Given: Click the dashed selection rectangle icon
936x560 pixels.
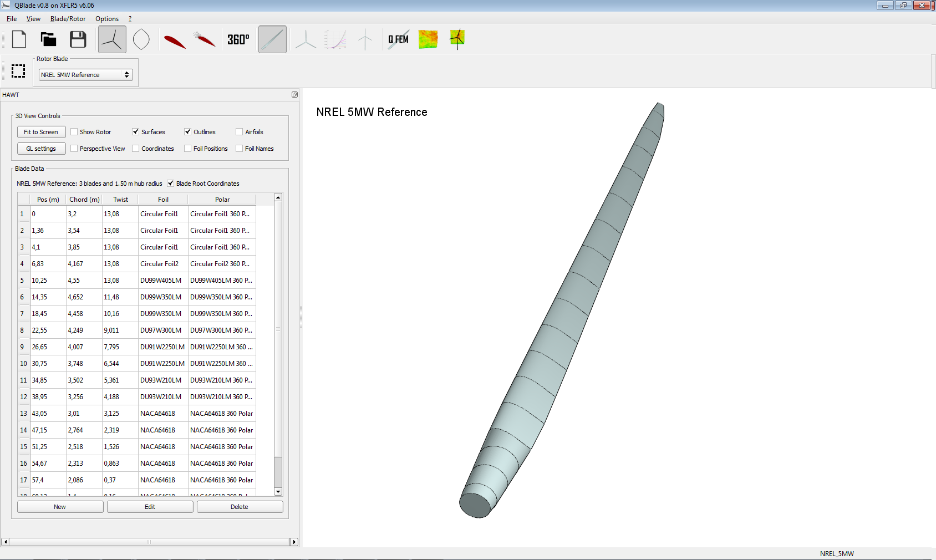Looking at the screenshot, I should [x=19, y=71].
